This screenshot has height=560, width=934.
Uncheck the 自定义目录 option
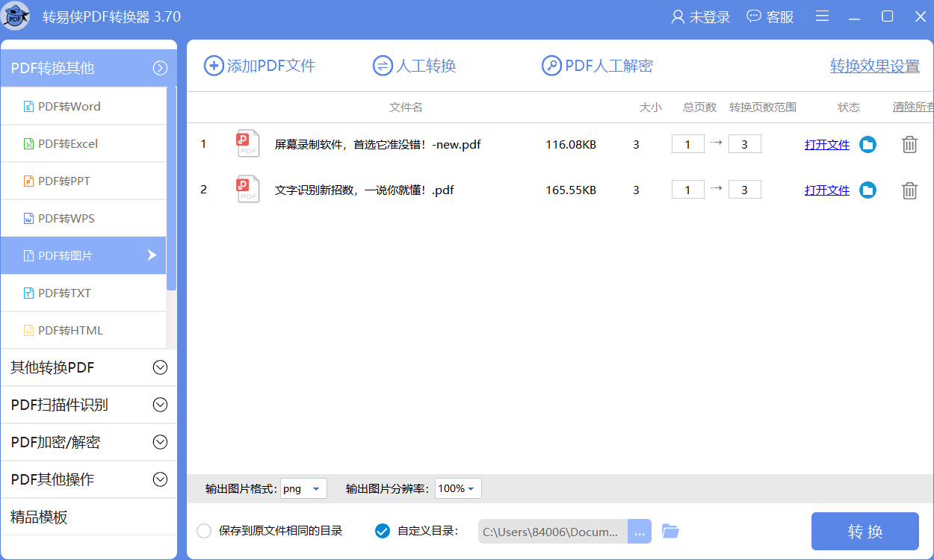(x=382, y=531)
